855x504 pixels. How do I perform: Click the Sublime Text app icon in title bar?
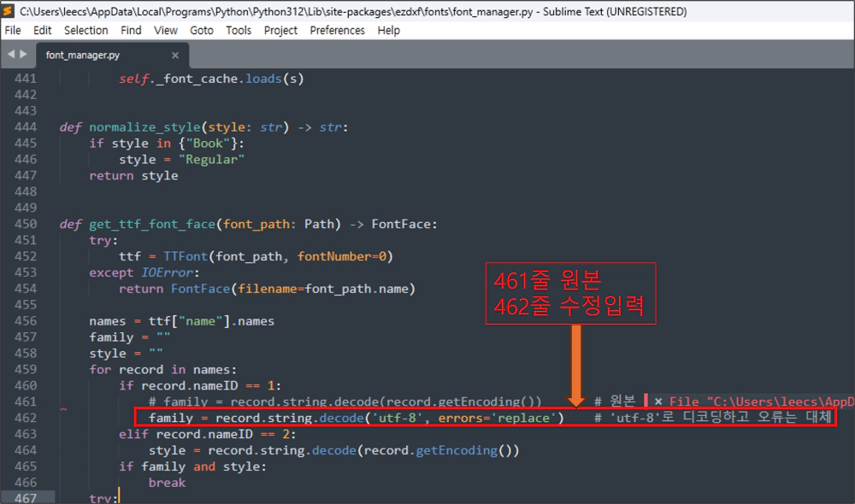pyautogui.click(x=8, y=11)
